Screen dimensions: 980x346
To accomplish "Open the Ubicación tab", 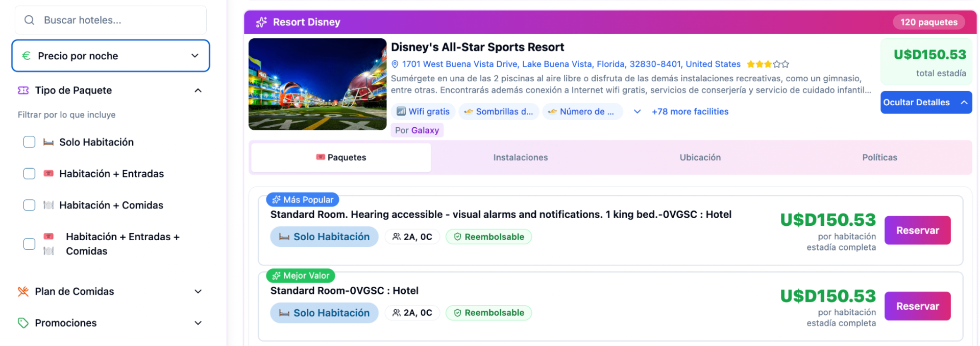I will 700,157.
